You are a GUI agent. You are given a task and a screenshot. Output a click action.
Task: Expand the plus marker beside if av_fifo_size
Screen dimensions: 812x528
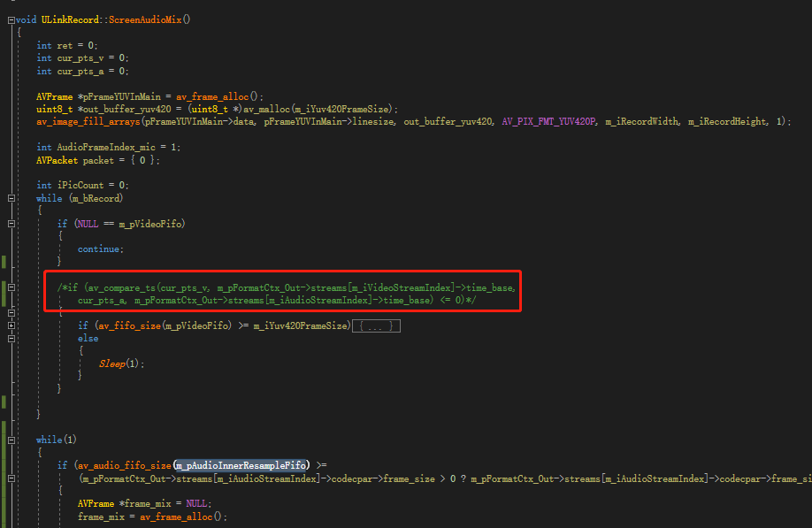point(11,325)
